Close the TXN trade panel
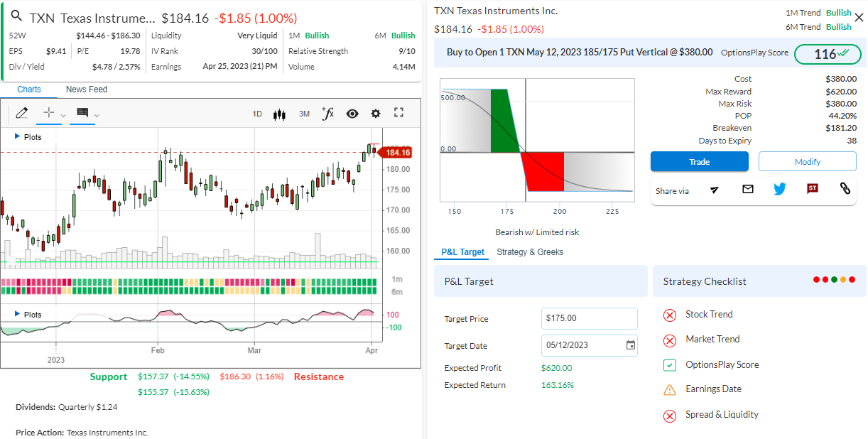This screenshot has height=439, width=868. coord(859,18)
